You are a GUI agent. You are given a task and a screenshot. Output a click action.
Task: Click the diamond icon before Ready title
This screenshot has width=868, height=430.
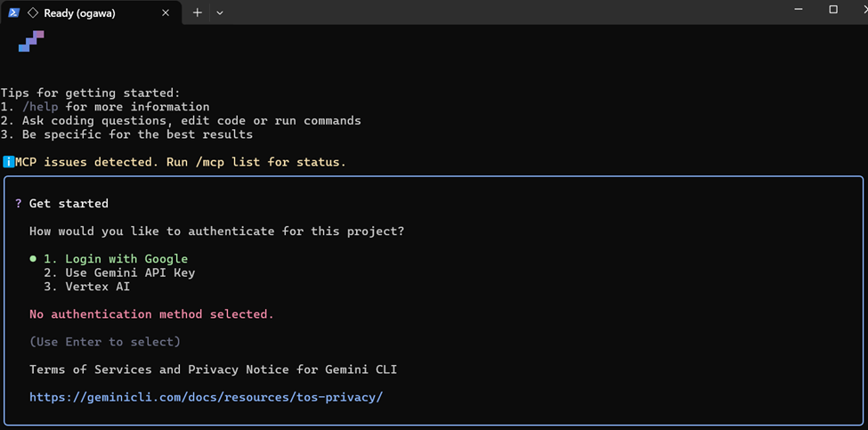point(33,12)
